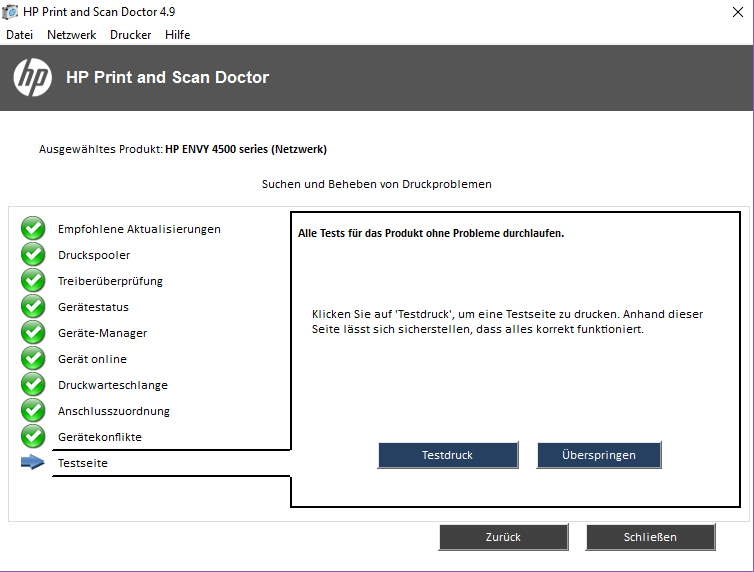Select the Treiberüberprüfung step
This screenshot has width=754, height=572.
point(110,281)
